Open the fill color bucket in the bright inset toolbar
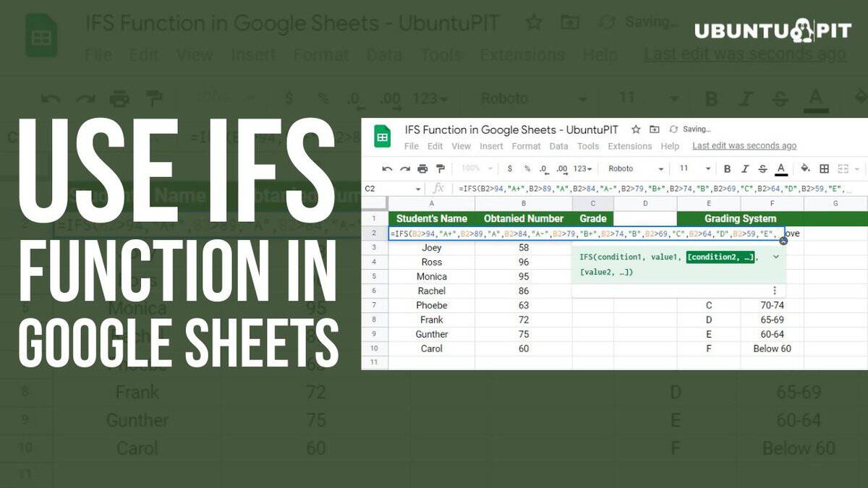Screen dimensions: 868x488 click(x=806, y=168)
